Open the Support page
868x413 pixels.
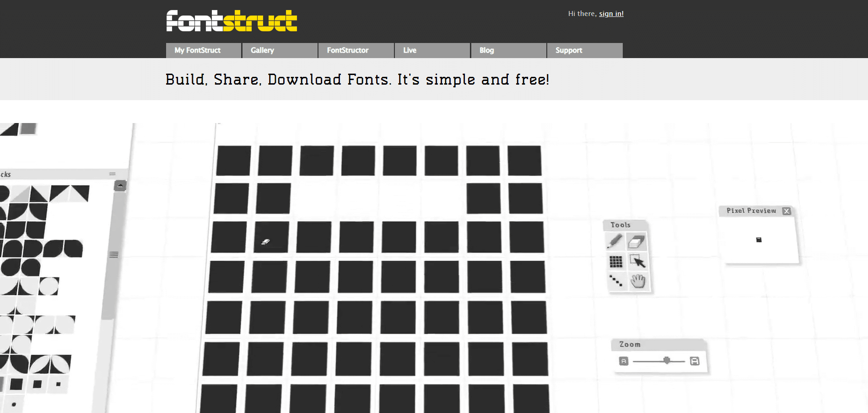pos(568,50)
